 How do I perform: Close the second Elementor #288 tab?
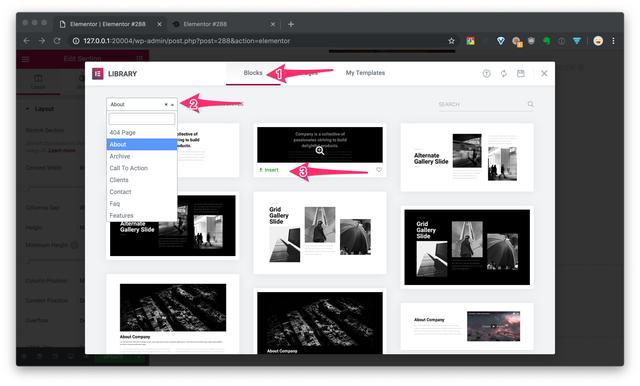point(273,24)
